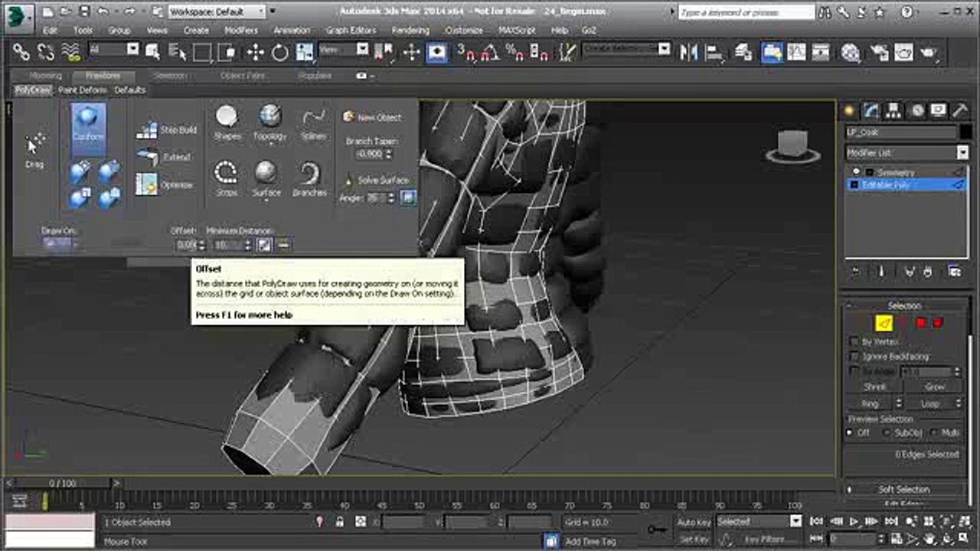The image size is (980, 551).
Task: Open the Selected key filter dropdown
Action: [759, 522]
